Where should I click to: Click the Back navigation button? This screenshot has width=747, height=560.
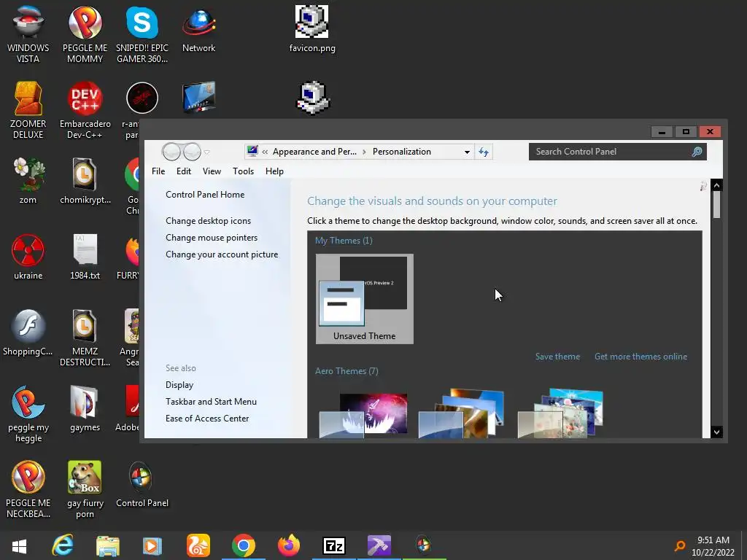pyautogui.click(x=171, y=152)
